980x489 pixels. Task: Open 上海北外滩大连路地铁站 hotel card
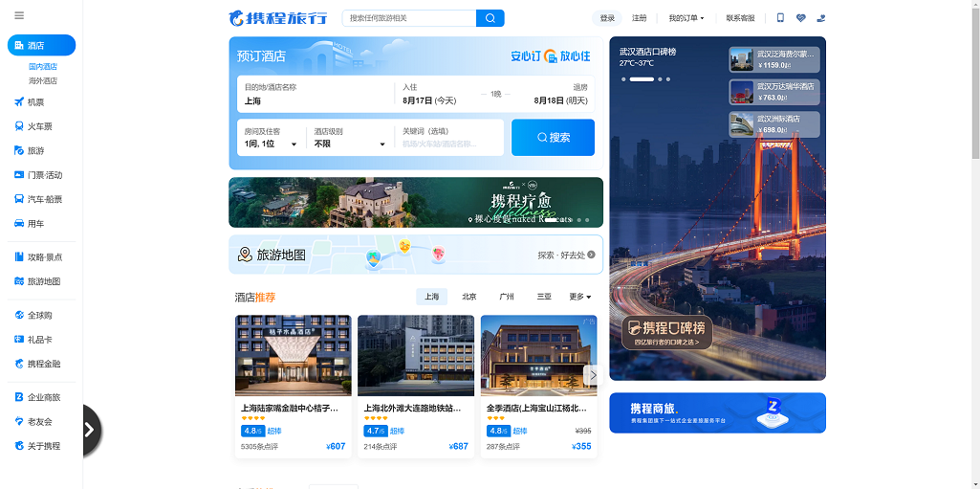(x=416, y=387)
